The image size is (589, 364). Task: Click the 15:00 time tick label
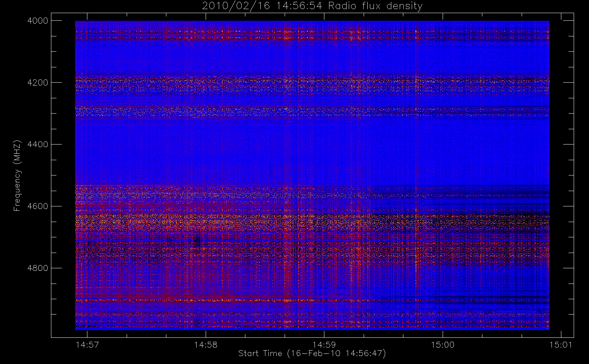point(443,345)
